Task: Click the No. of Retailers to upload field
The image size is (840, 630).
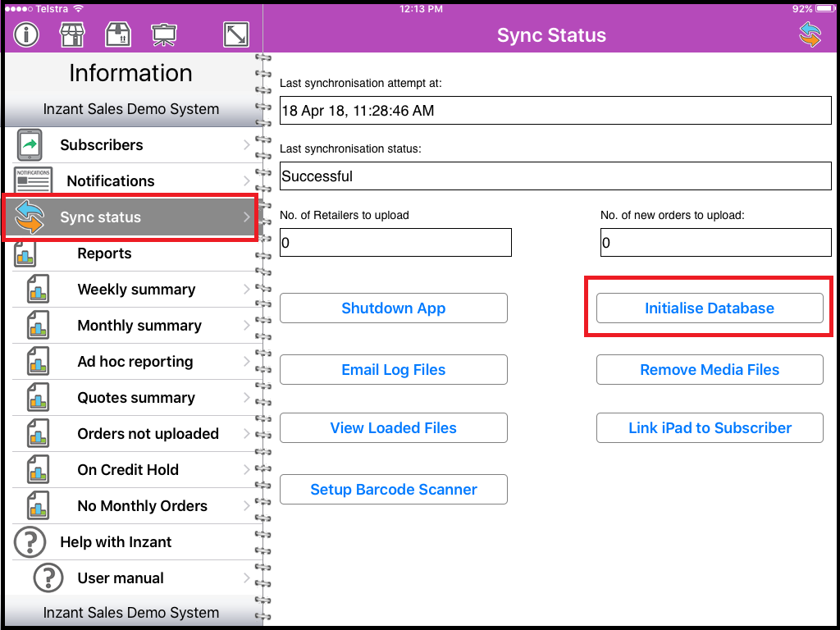Action: pos(395,242)
